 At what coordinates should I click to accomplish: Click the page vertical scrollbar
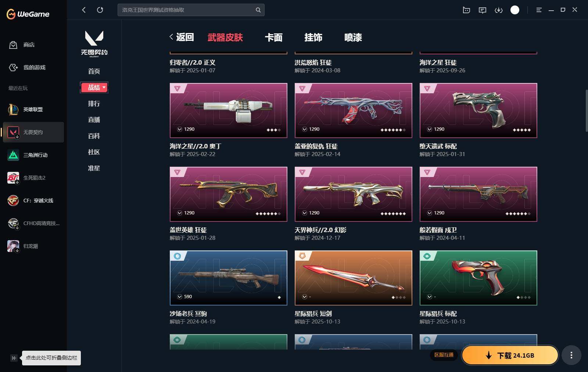tap(586, 110)
